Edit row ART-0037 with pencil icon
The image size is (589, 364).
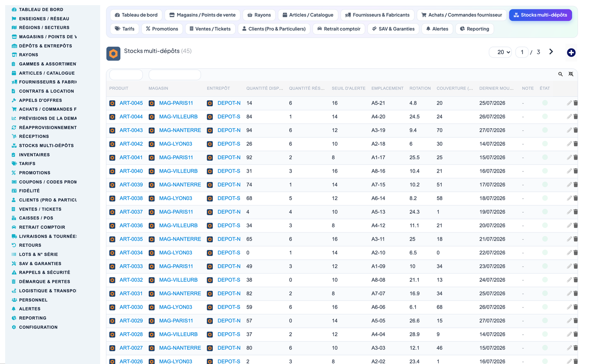click(x=569, y=212)
